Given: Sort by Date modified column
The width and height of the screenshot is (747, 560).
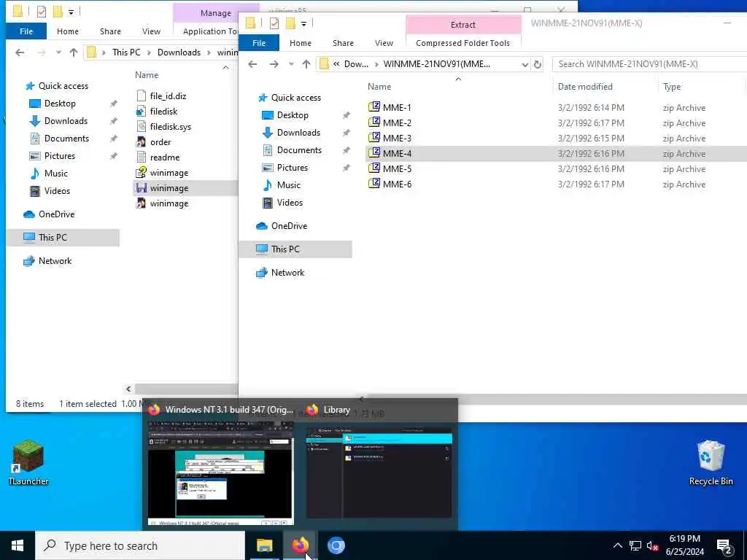Looking at the screenshot, I should pyautogui.click(x=585, y=87).
